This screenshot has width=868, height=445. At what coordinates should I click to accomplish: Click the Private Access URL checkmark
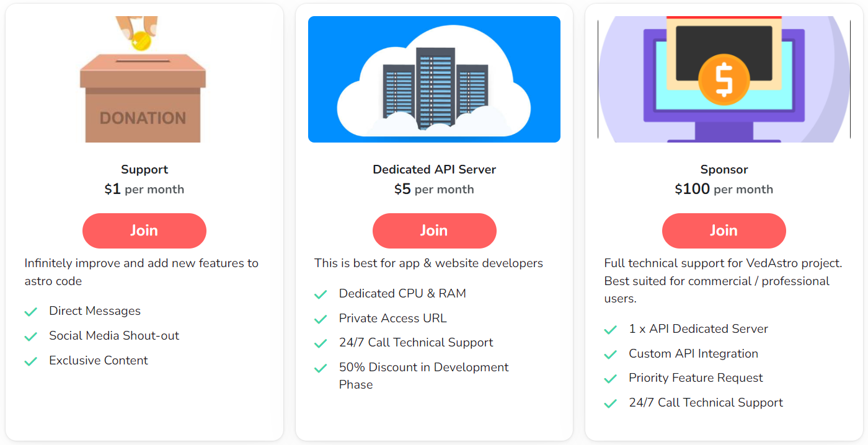[321, 319]
